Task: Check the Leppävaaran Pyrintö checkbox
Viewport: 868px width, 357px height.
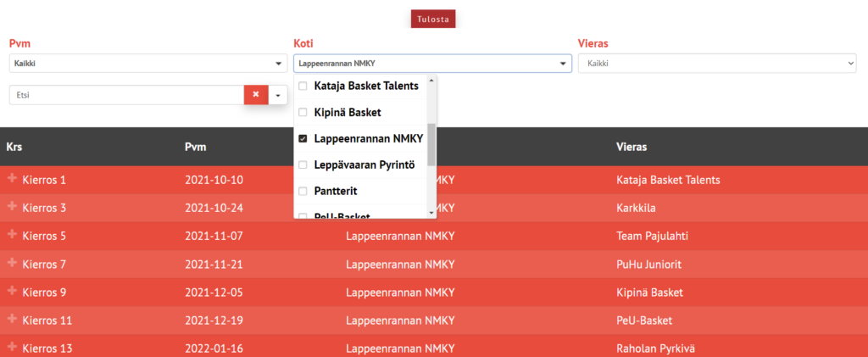Action: click(x=303, y=165)
